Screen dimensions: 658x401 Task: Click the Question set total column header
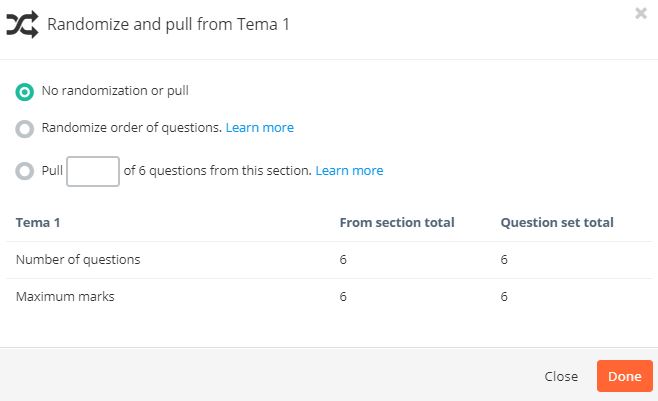pyautogui.click(x=557, y=222)
